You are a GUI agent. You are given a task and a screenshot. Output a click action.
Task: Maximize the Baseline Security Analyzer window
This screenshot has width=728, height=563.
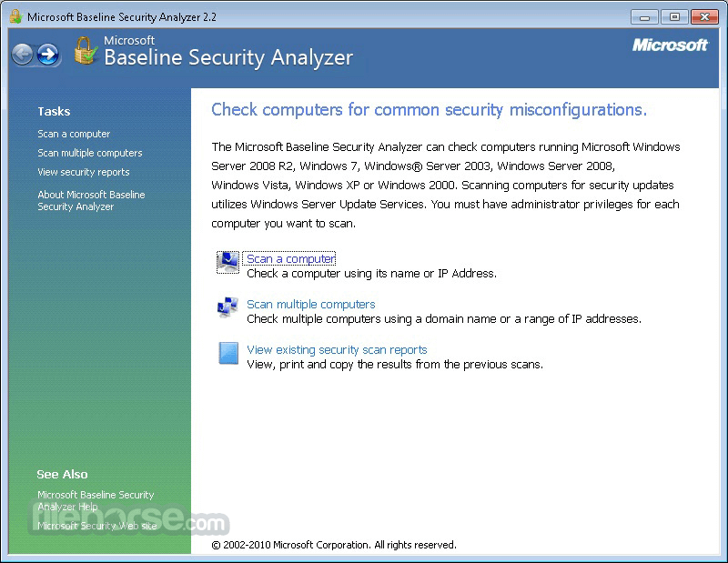[x=674, y=17]
